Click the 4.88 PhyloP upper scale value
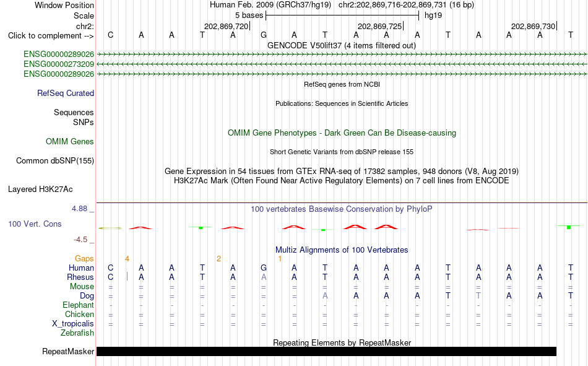Viewport: 588px width, 366px height. [x=80, y=209]
